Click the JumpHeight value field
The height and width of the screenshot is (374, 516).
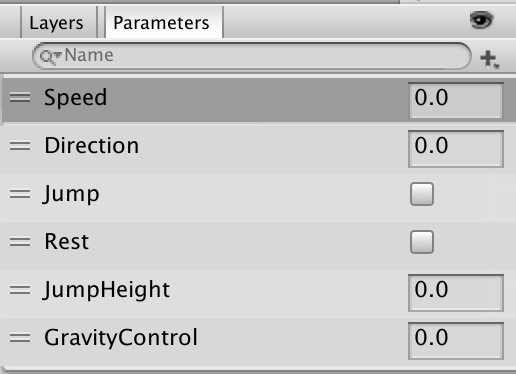(x=456, y=293)
